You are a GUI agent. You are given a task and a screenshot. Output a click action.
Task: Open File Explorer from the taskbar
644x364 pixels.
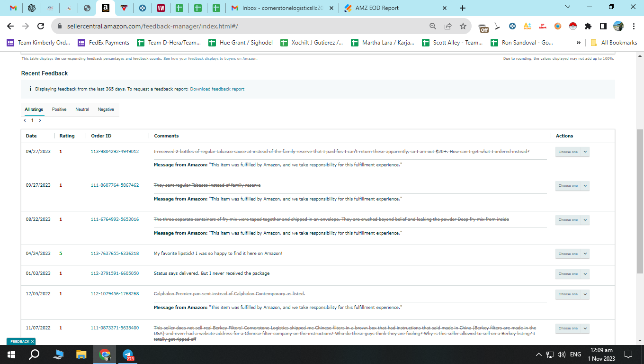point(81,355)
